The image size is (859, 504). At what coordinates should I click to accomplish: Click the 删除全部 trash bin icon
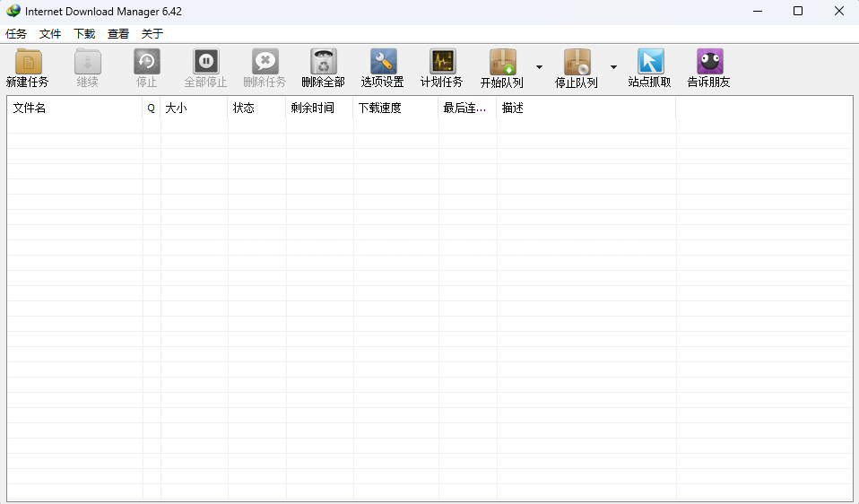click(x=324, y=61)
